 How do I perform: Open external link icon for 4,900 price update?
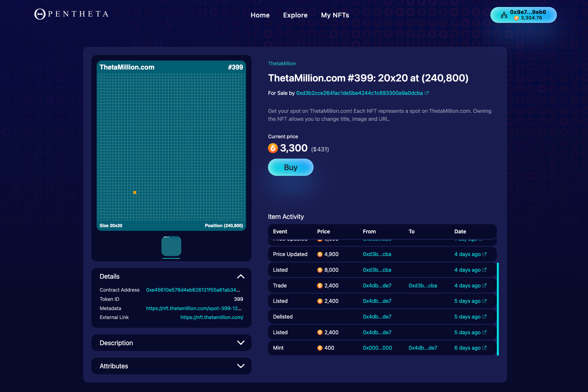484,254
